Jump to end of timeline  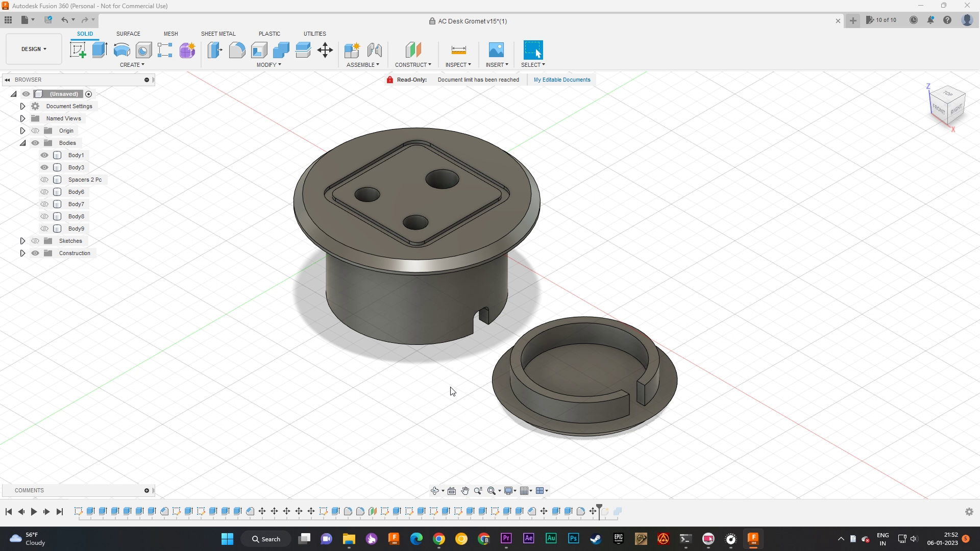coord(60,512)
